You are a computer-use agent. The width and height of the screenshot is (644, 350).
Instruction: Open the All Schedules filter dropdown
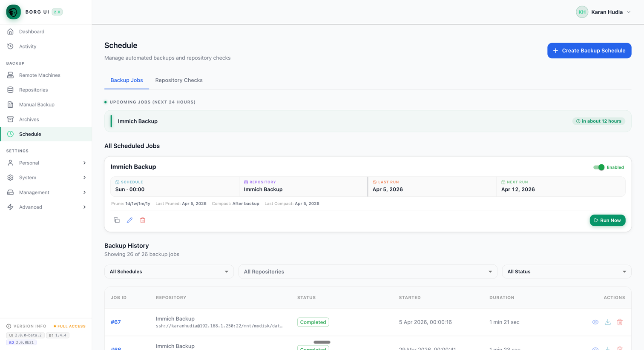[x=169, y=272]
